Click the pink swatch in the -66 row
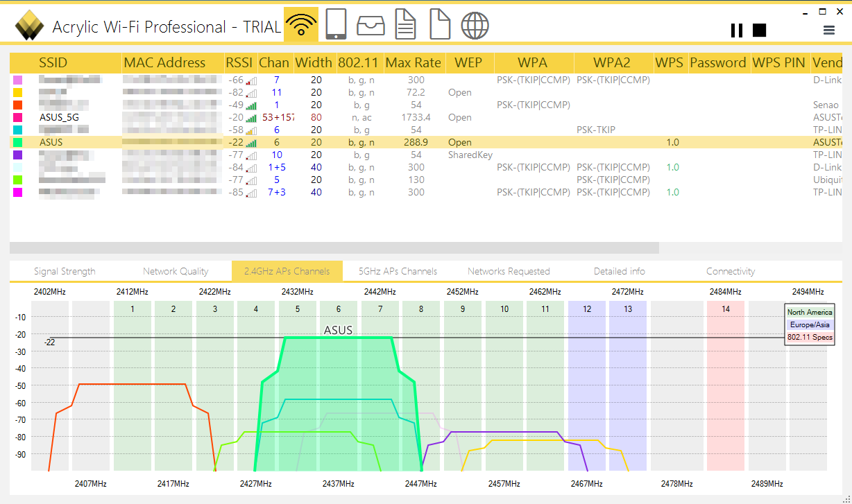Image resolution: width=852 pixels, height=504 pixels. 18,80
